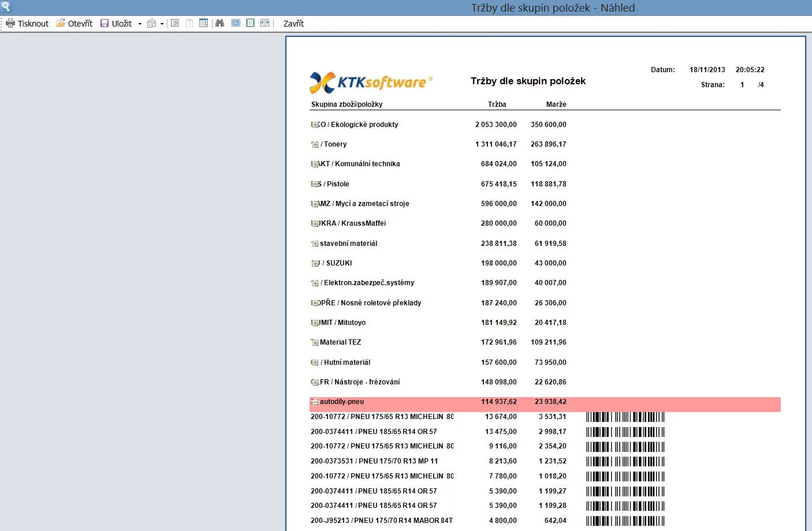Click the first PNEU 175/65 R13 MICHELIN row
The height and width of the screenshot is (531, 812).
click(x=382, y=417)
